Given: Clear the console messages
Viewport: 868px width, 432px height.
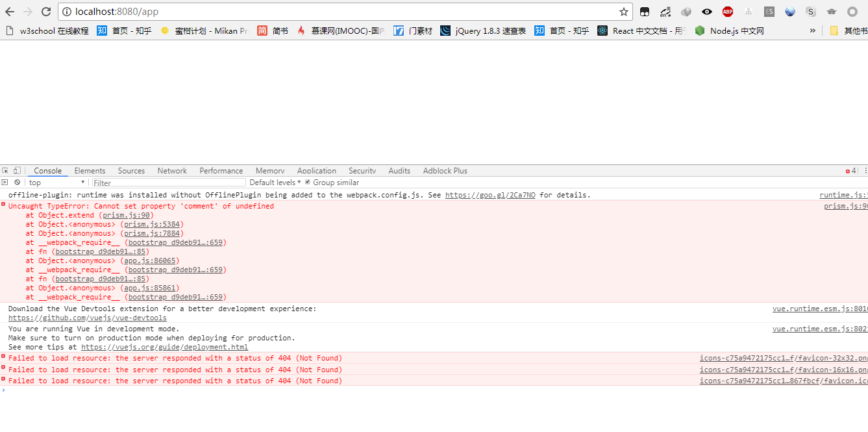Looking at the screenshot, I should pos(17,182).
